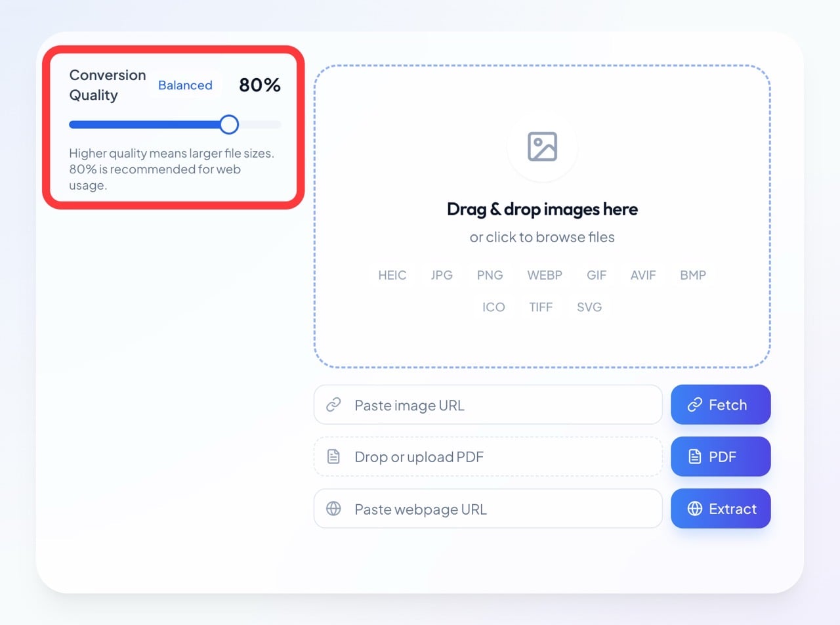Click the TIFF format tag
This screenshot has height=625, width=840.
(x=541, y=307)
